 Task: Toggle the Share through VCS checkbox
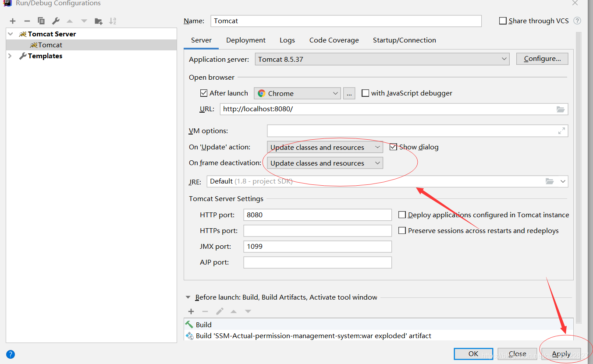[x=503, y=21]
